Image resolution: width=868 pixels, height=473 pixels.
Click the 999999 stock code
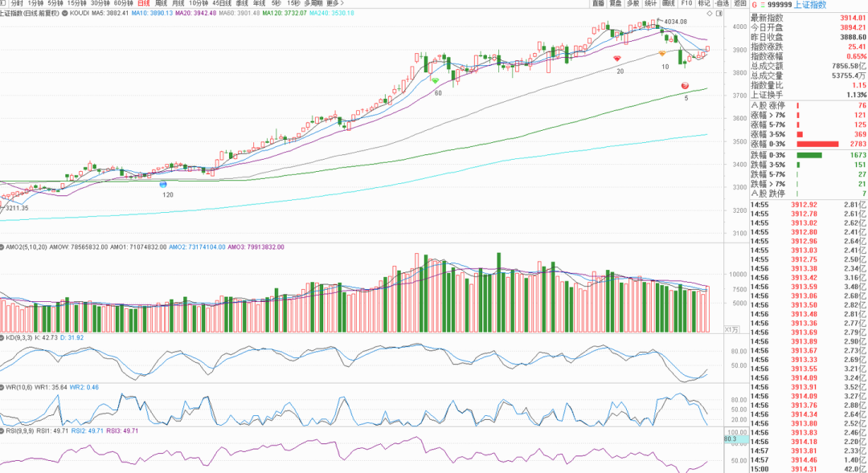(780, 5)
